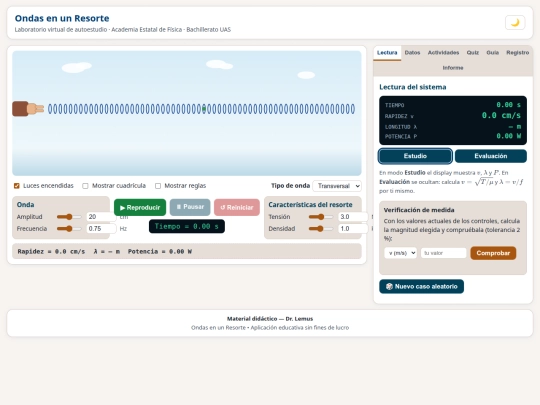The height and width of the screenshot is (405, 540).
Task: Click the 'tu valor' answer input
Action: point(443,253)
